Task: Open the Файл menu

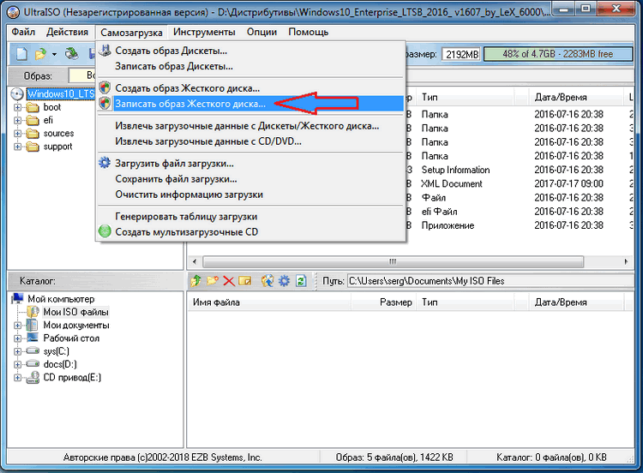Action: click(23, 32)
